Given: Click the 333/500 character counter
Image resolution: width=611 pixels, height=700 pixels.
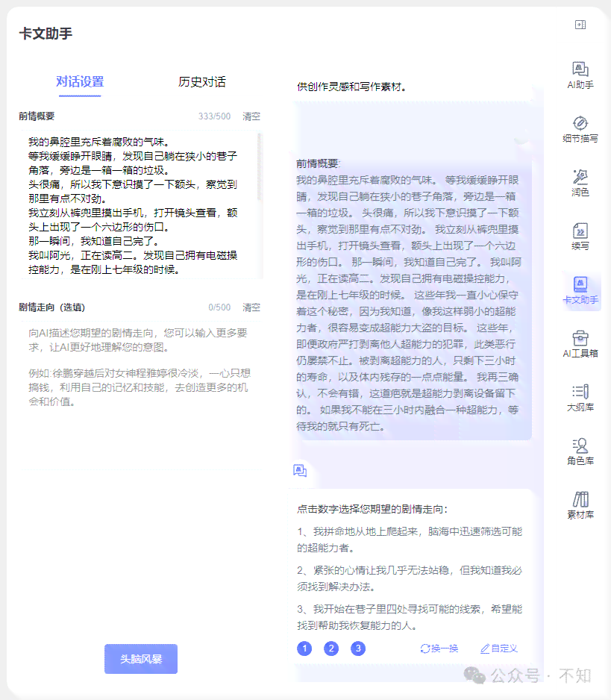Looking at the screenshot, I should 214,116.
